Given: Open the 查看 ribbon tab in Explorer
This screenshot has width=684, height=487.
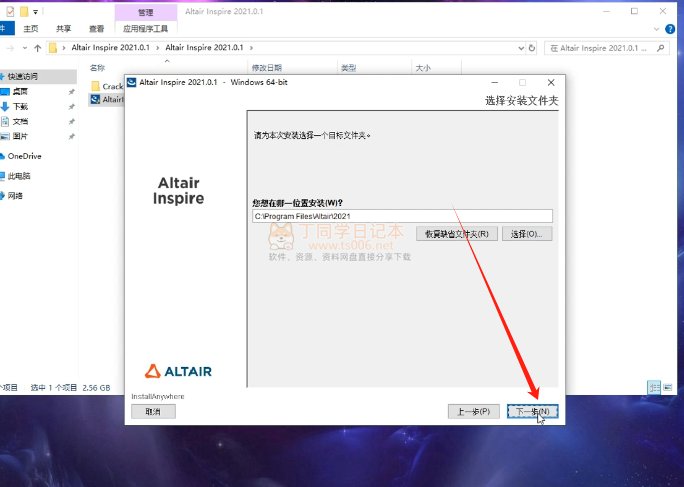Looking at the screenshot, I should (96, 29).
